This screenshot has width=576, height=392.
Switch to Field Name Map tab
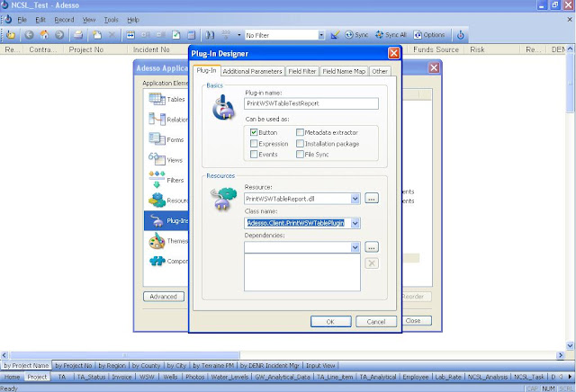(344, 71)
